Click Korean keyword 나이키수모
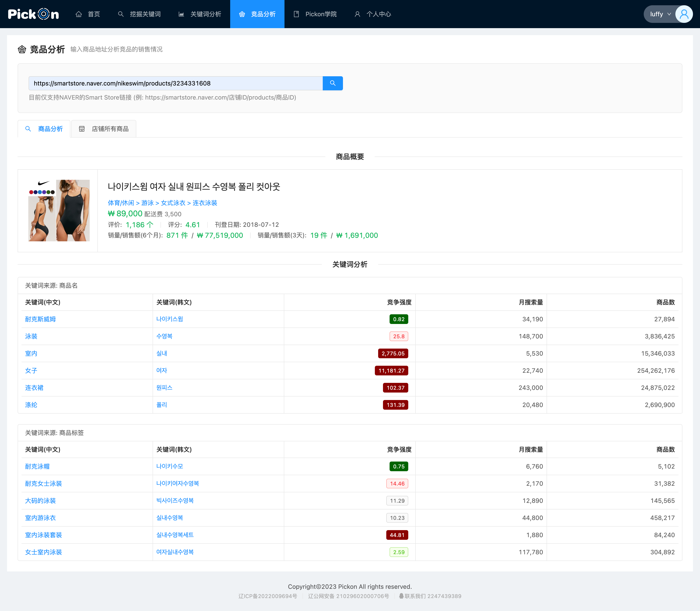700x611 pixels. tap(170, 466)
